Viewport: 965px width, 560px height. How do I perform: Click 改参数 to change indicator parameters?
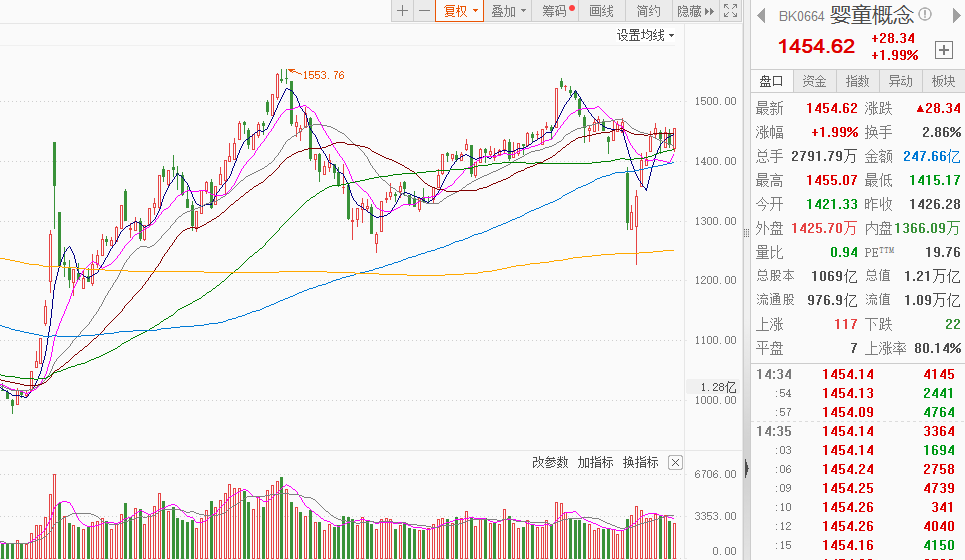click(550, 462)
